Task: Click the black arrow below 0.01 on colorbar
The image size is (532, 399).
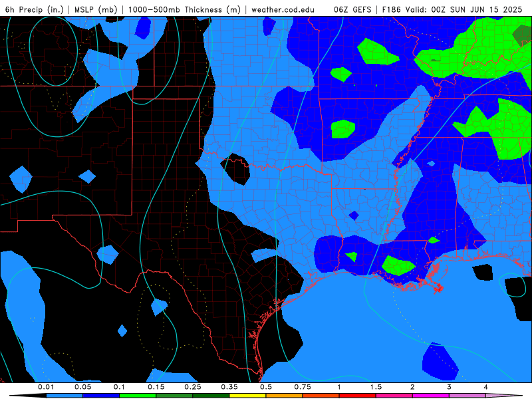Action: click(28, 396)
